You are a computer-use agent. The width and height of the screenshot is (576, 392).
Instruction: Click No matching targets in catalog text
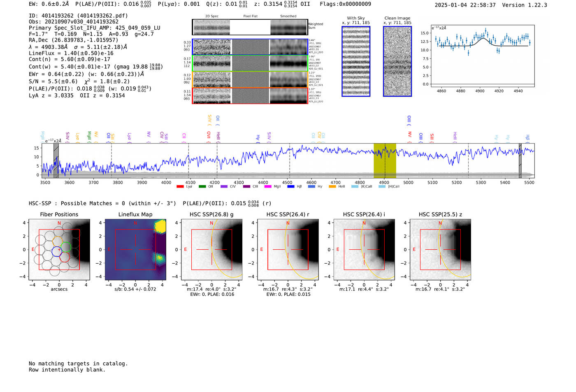[78, 364]
